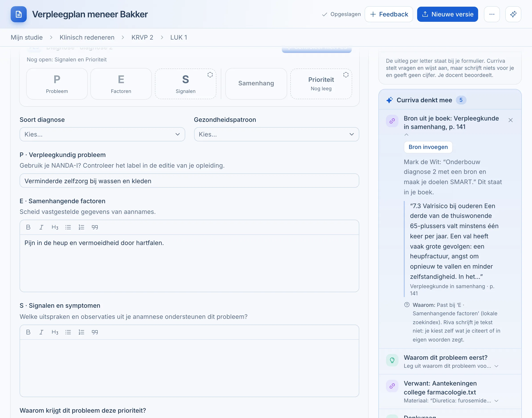The image size is (532, 418).
Task: Click the link icon of Verwant Aantekeningen college
Action: point(392,386)
